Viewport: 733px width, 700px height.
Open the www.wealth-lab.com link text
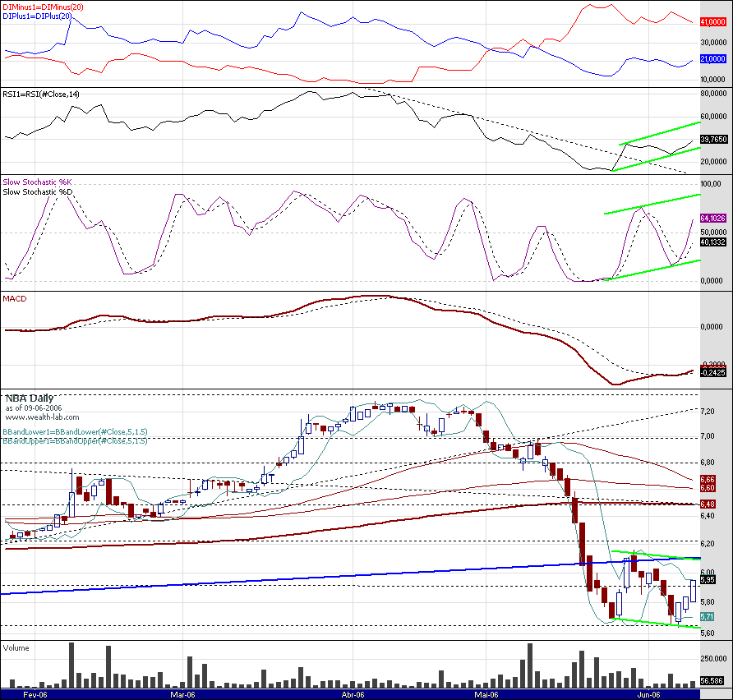(x=42, y=417)
